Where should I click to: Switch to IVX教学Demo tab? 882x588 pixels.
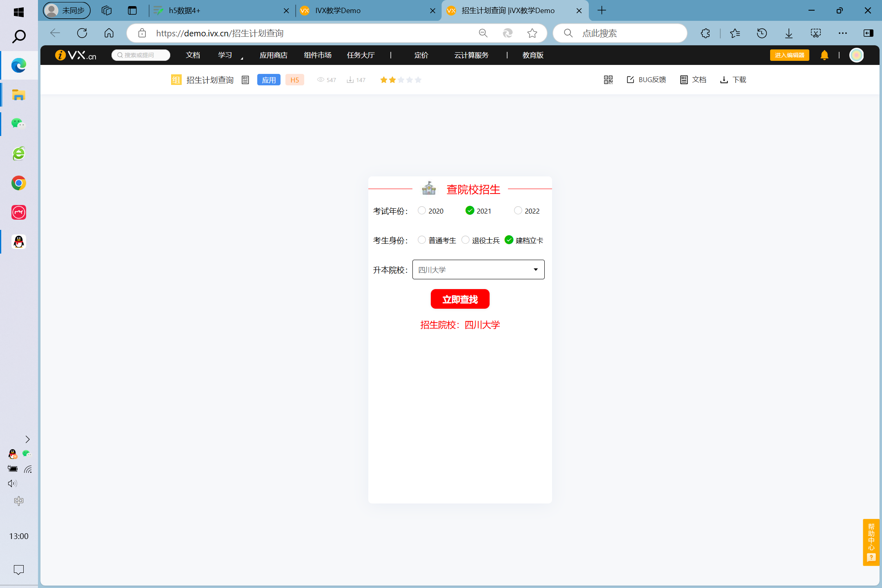[367, 11]
